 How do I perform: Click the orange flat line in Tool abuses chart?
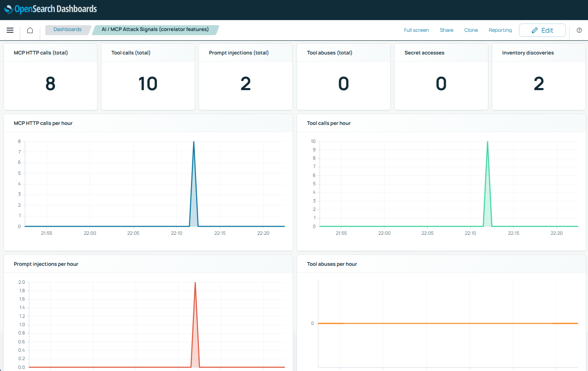click(x=448, y=323)
